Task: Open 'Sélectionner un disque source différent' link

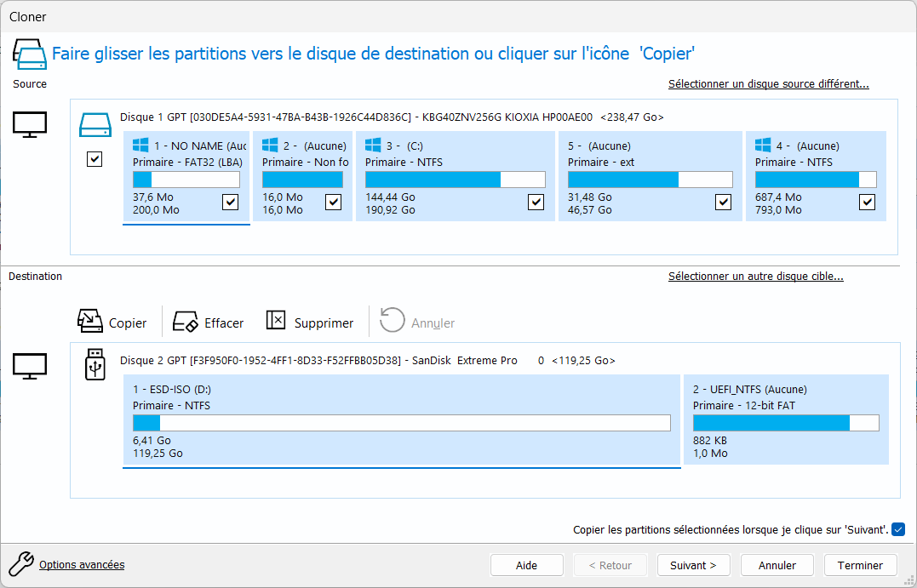Action: 769,84
